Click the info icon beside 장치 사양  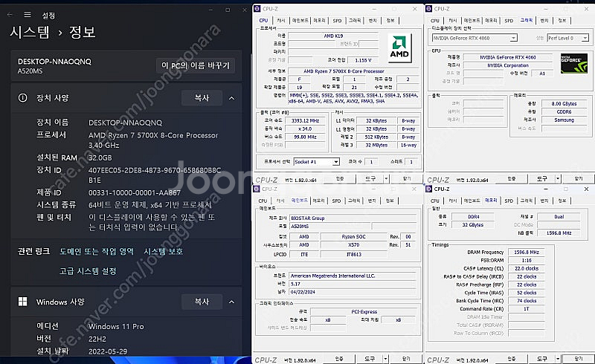(x=23, y=98)
